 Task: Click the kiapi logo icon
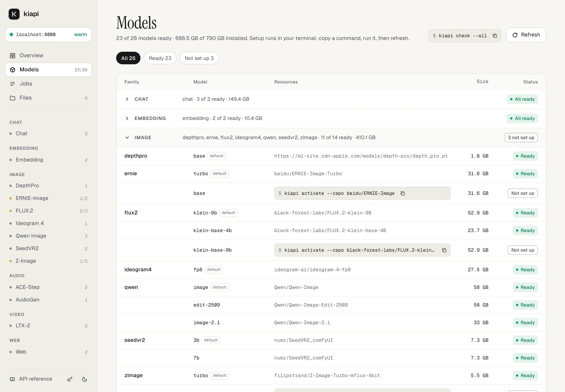[14, 14]
